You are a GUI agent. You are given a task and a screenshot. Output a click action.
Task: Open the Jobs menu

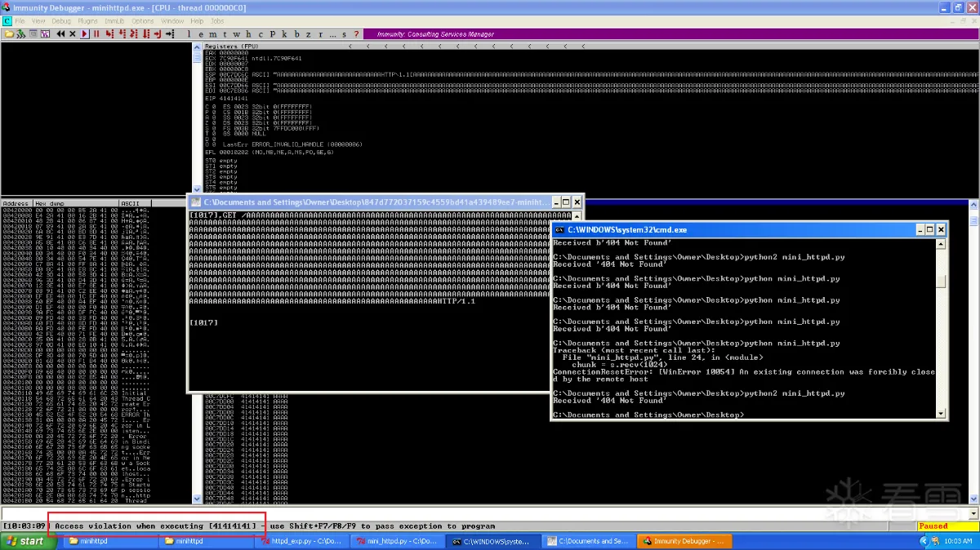[217, 21]
